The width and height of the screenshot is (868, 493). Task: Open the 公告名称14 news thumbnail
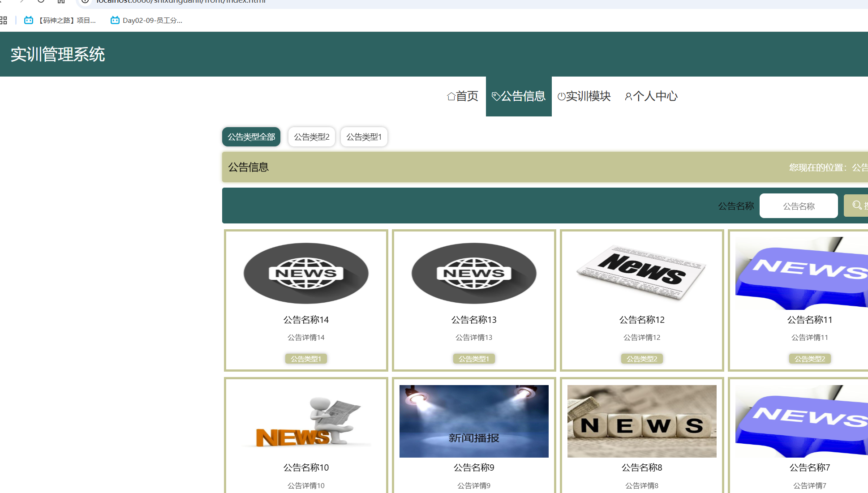point(306,273)
